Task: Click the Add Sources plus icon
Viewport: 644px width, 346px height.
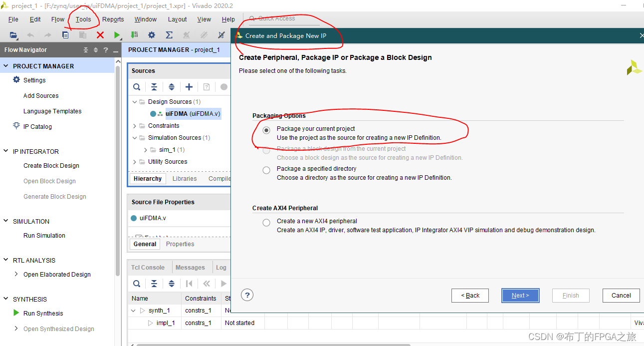Action: [x=189, y=87]
